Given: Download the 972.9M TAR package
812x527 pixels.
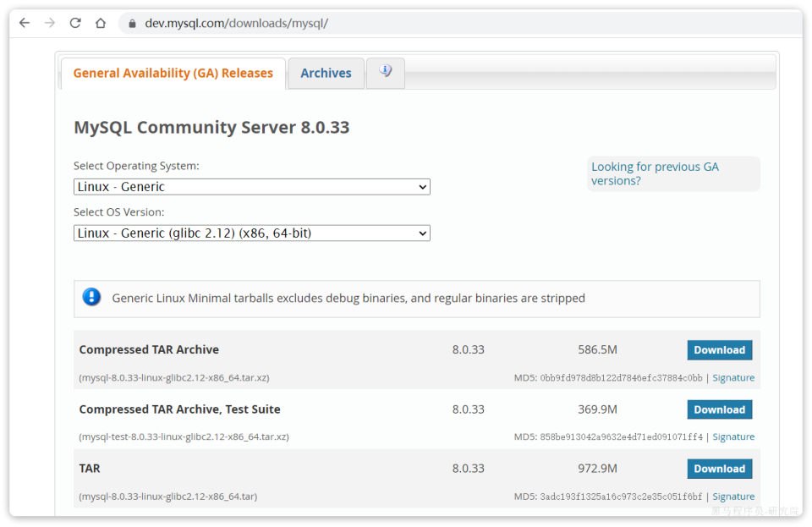Looking at the screenshot, I should (x=719, y=469).
